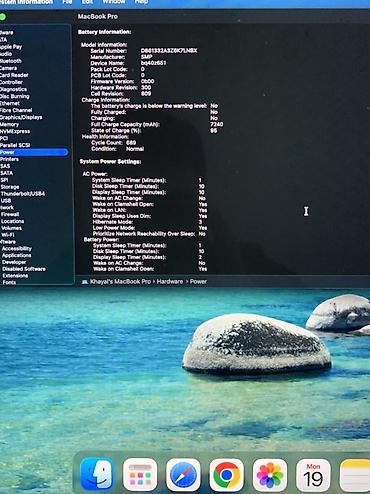Select Storage in the sidebar
This screenshot has height=494, width=370.
coord(10,187)
